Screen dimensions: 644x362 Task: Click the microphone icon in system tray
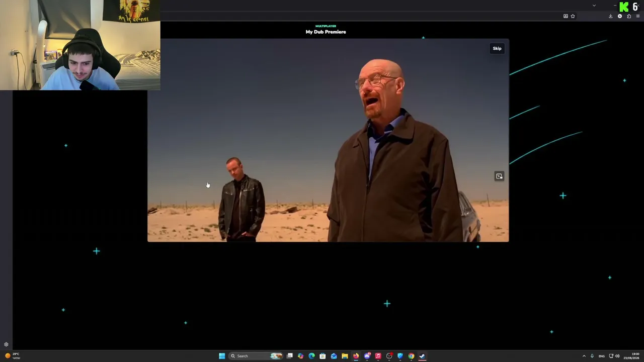click(592, 356)
